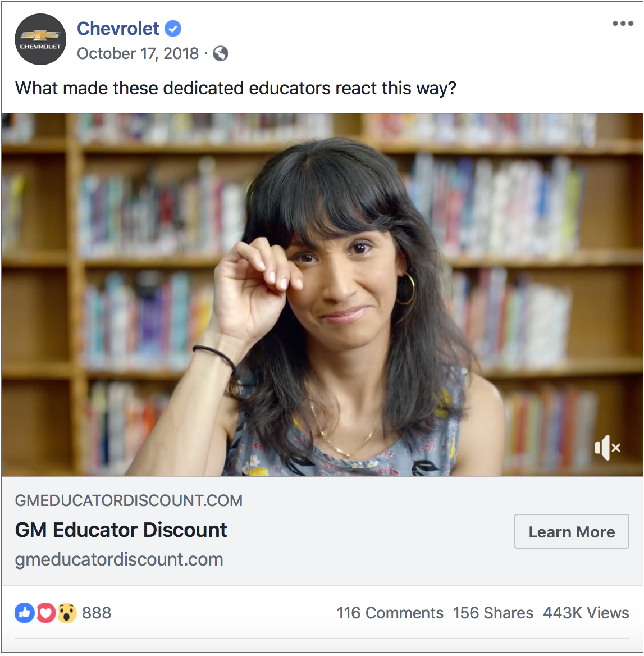Click the lowercase gmeducatordiscount.com link text

coord(119,560)
